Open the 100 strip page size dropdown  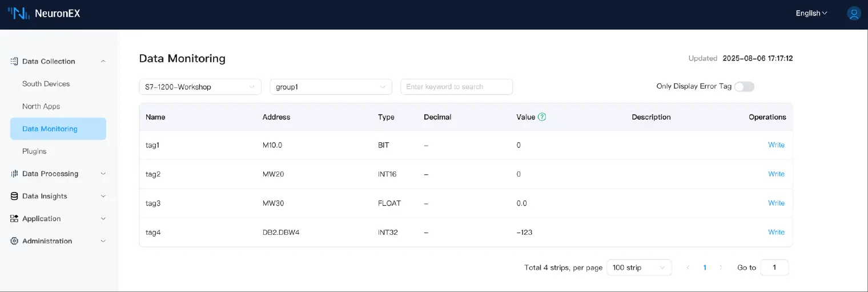coord(639,267)
